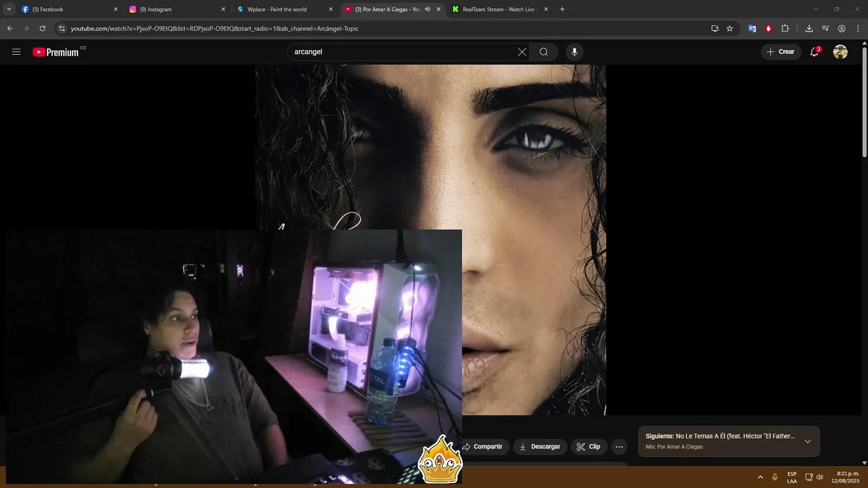This screenshot has width=868, height=488.
Task: Install app icon in address bar
Action: coord(715,28)
